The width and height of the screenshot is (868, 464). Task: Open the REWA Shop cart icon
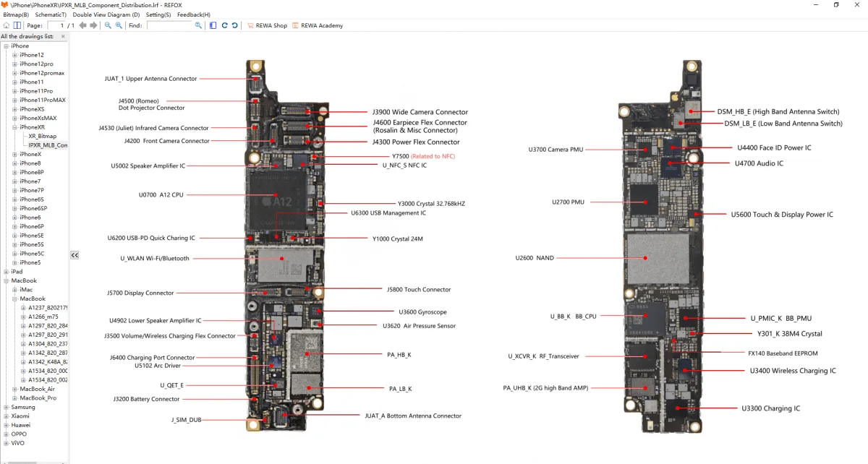point(250,25)
